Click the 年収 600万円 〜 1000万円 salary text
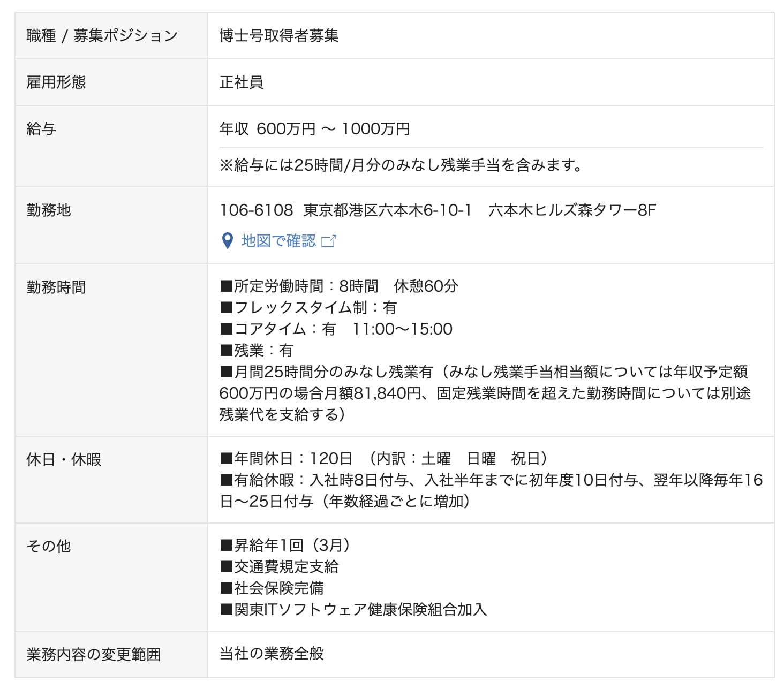The height and width of the screenshot is (697, 784). point(314,129)
